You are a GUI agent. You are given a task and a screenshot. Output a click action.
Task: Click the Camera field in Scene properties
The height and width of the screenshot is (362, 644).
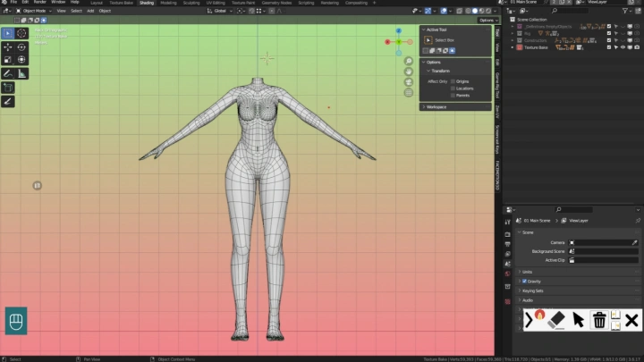pos(602,242)
